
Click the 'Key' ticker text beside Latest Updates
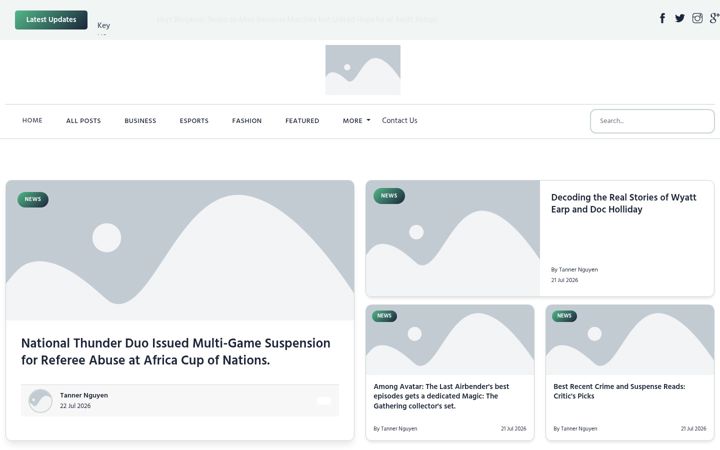104,25
